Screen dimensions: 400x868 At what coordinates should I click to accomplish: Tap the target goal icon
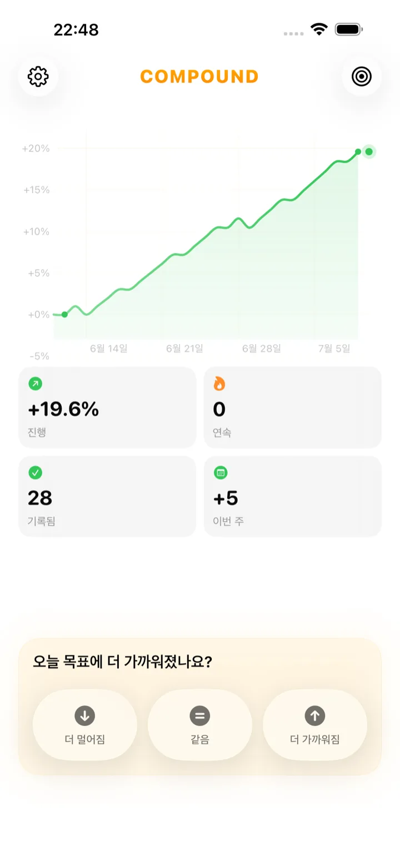pyautogui.click(x=362, y=77)
